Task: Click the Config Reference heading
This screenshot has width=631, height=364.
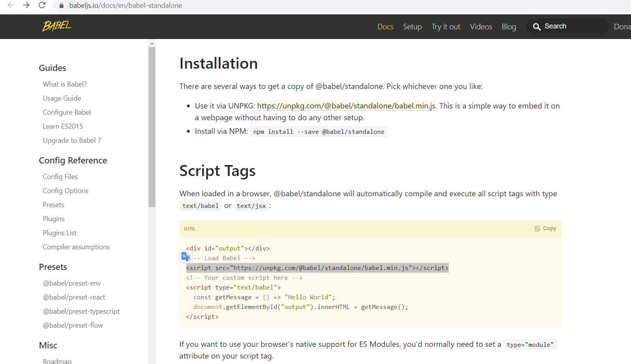Action: (73, 160)
